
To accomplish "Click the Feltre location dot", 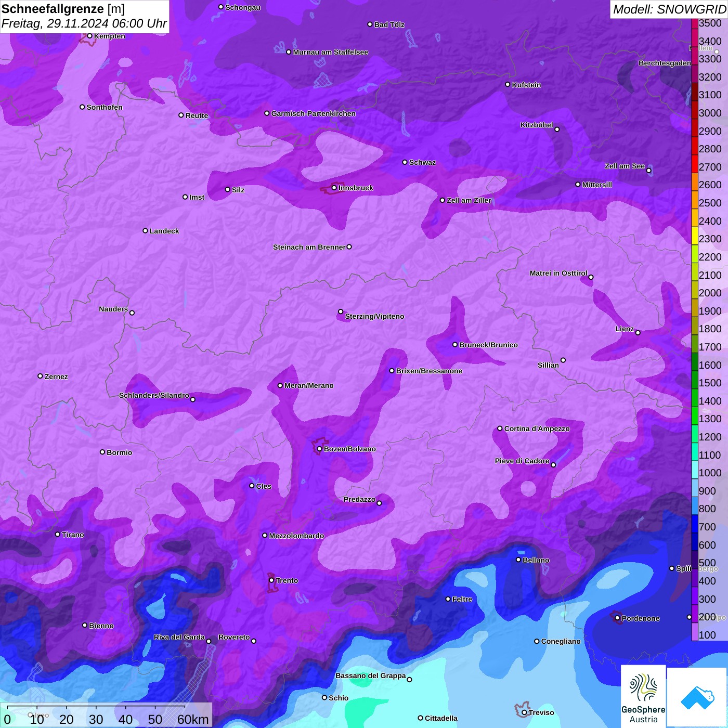I will pos(448,599).
